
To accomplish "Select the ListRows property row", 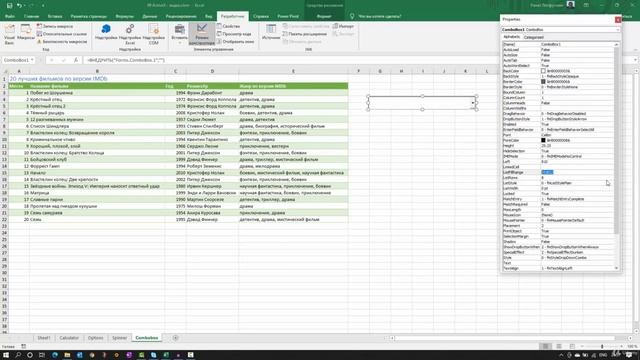I will pos(558,178).
